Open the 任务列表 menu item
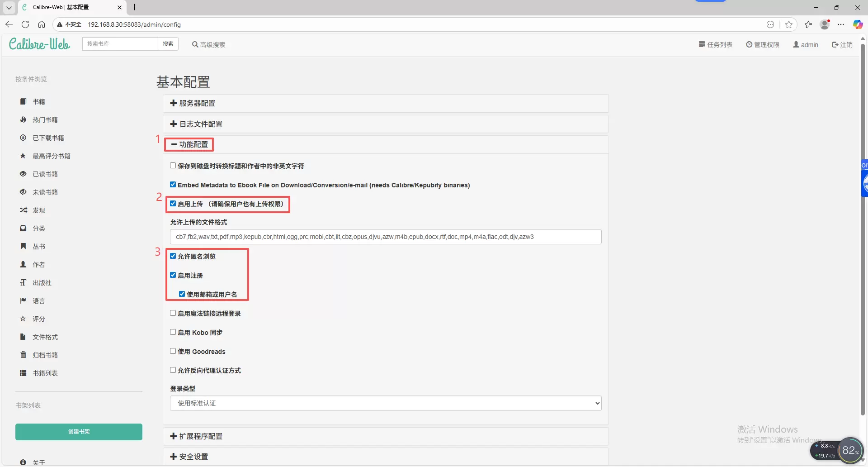 (715, 45)
